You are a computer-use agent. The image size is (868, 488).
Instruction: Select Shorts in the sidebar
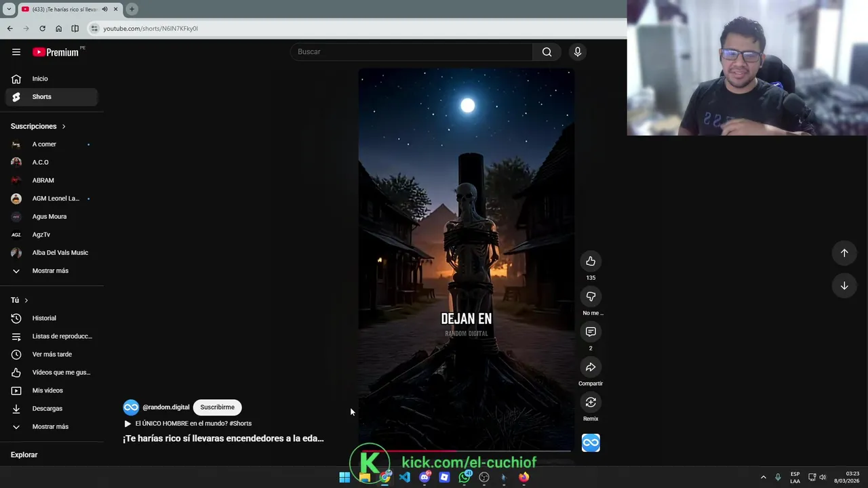(x=52, y=97)
